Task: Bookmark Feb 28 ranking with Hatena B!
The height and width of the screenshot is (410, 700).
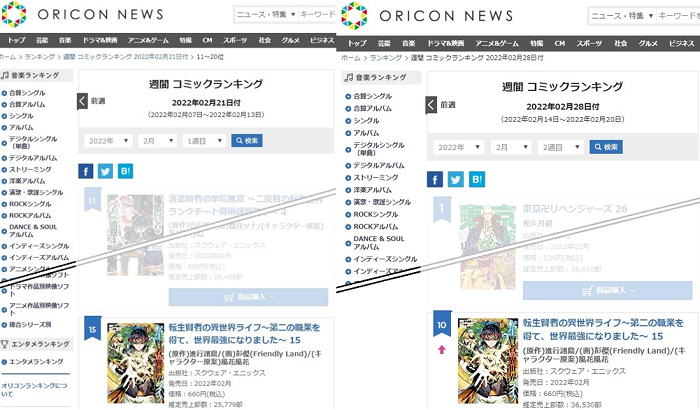Action: pyautogui.click(x=477, y=179)
